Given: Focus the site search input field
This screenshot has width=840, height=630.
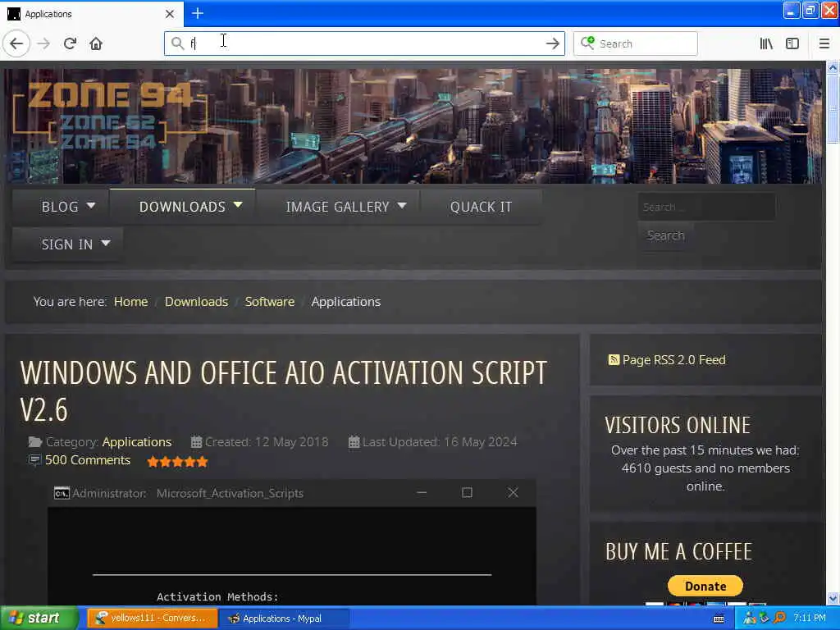Looking at the screenshot, I should [x=706, y=207].
